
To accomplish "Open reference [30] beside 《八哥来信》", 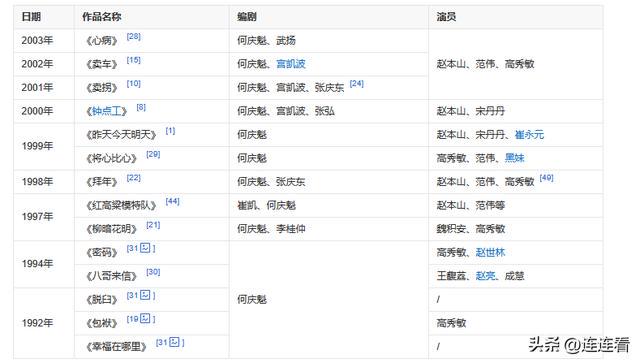I will tap(153, 272).
